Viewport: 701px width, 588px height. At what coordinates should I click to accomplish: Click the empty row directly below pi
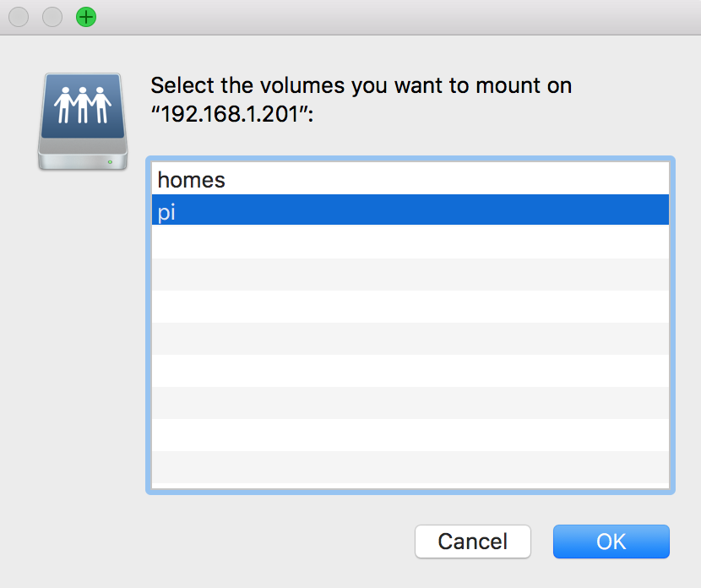point(410,242)
